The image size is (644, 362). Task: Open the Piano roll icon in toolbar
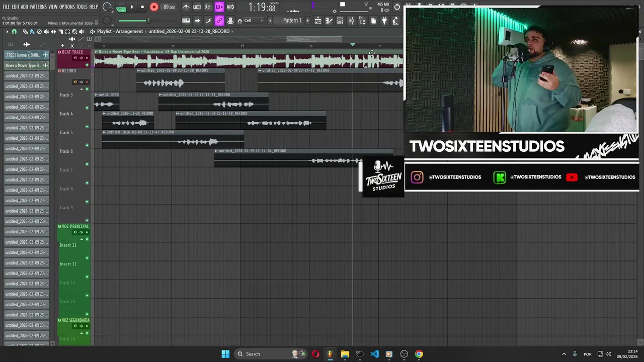click(x=329, y=21)
